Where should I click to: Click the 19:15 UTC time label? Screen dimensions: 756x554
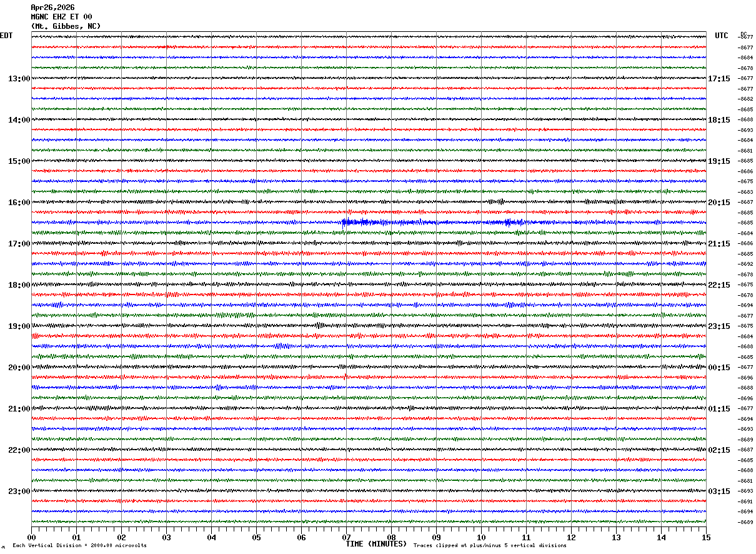coord(719,161)
